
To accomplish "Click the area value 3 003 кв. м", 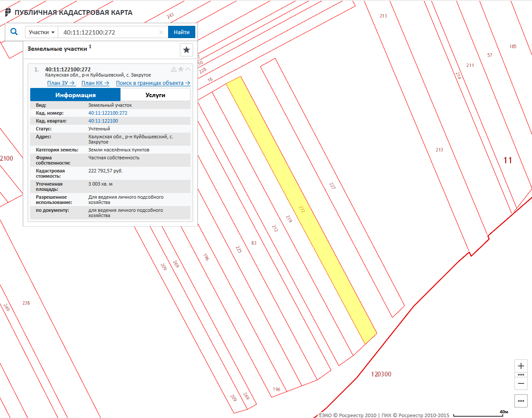I will (101, 184).
